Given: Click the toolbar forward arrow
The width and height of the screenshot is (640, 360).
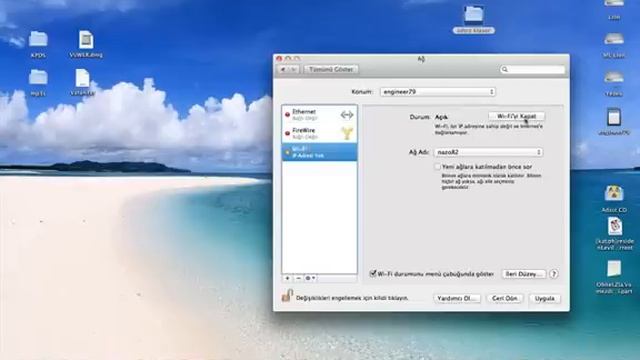Looking at the screenshot, I should (x=294, y=69).
